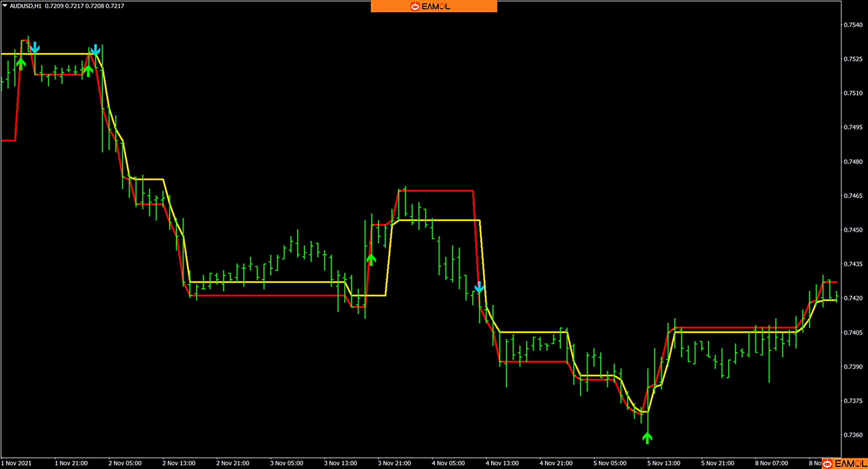
Task: Click the 0.7435 price label
Action: [853, 264]
